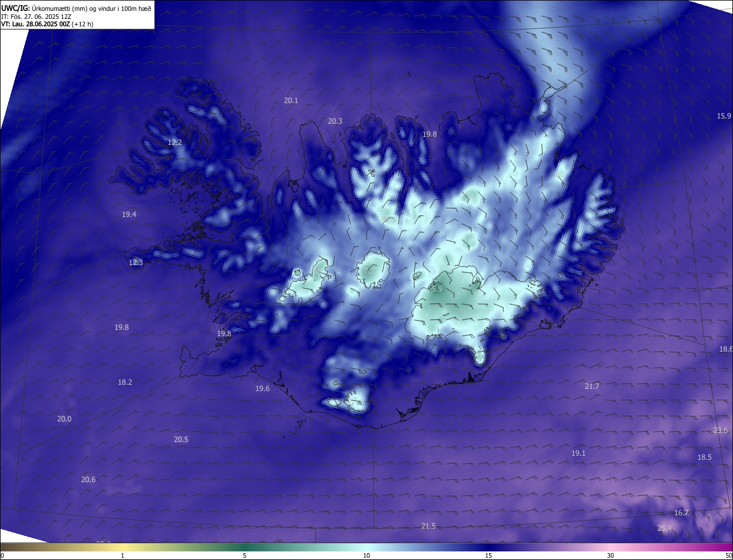Click the 21.7 value label
Image resolution: width=733 pixels, height=560 pixels.
point(592,386)
